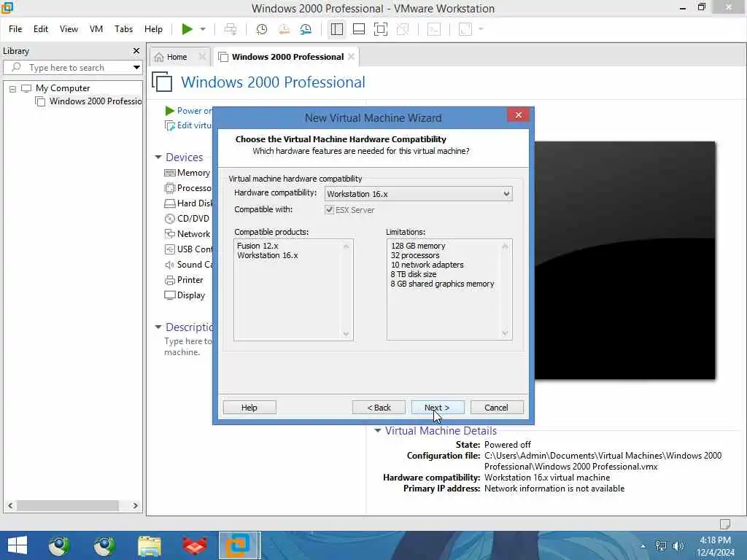Open the power options dropdown arrow in toolbar
Screen dimensions: 747x560
point(203,29)
